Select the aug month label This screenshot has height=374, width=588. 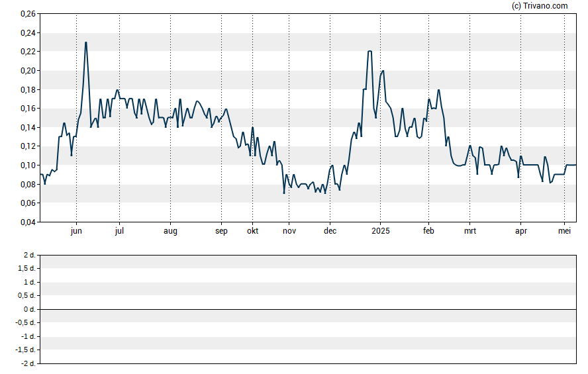[x=170, y=231]
